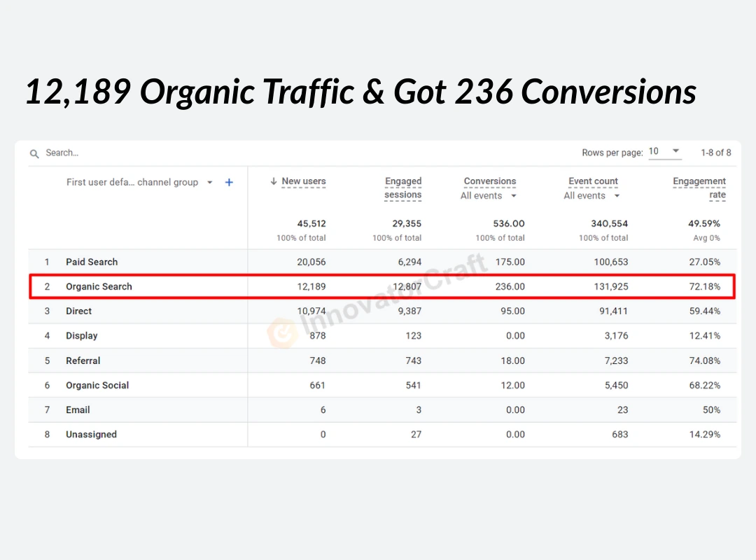Click the Organic Social row
Screen dimensions: 756x560
pos(97,385)
